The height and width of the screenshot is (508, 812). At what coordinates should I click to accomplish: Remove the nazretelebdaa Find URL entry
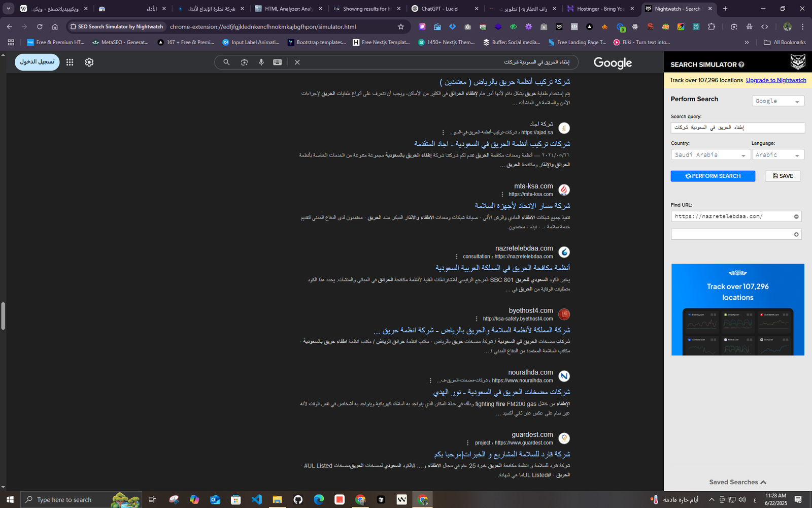(796, 216)
